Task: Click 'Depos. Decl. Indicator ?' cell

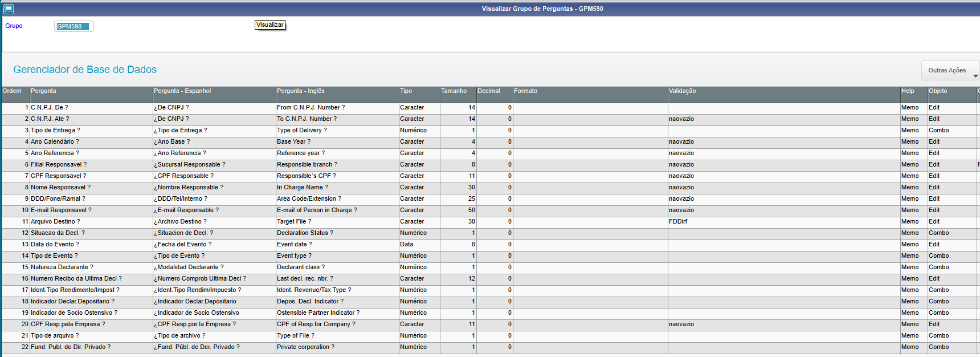Action: (x=337, y=302)
